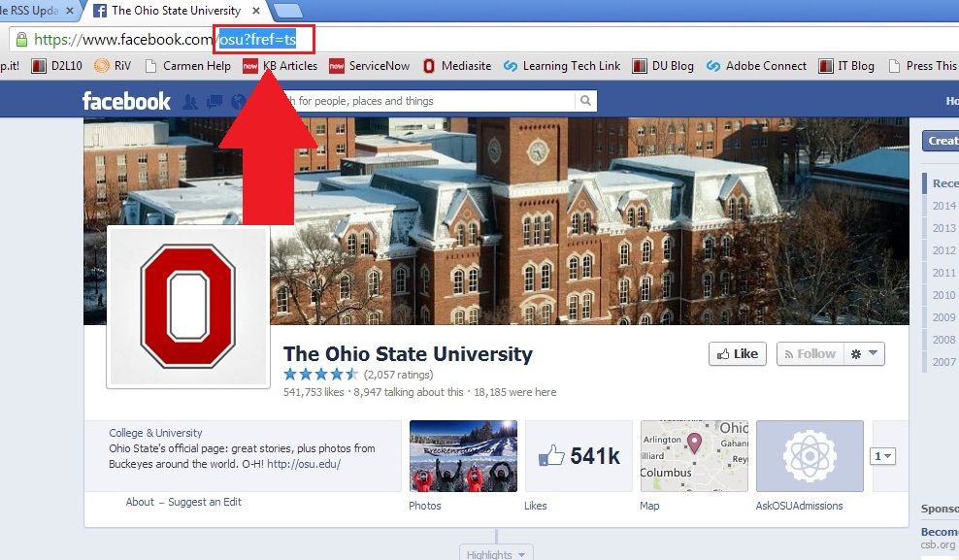Click the Facebook logo in header
The height and width of the screenshot is (560, 959).
[126, 101]
